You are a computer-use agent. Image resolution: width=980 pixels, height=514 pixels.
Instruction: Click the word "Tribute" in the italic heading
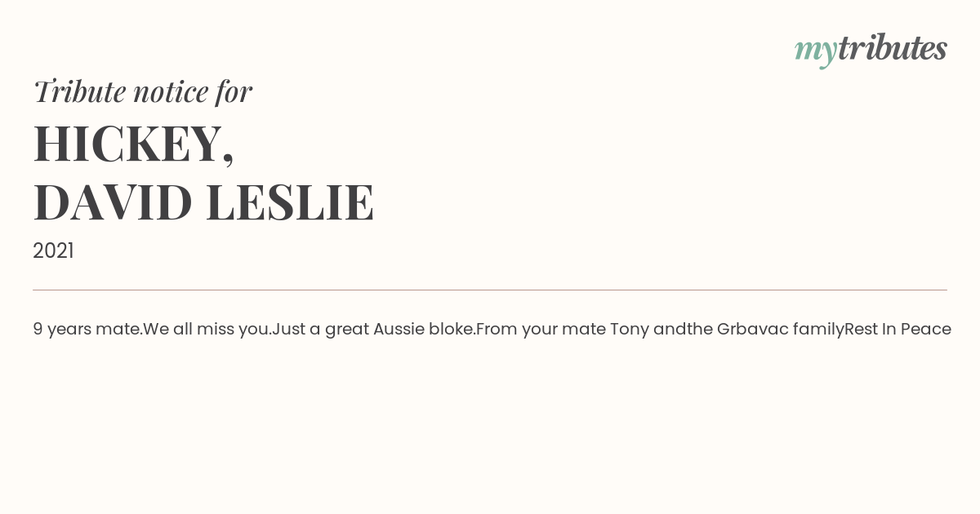[x=79, y=91]
